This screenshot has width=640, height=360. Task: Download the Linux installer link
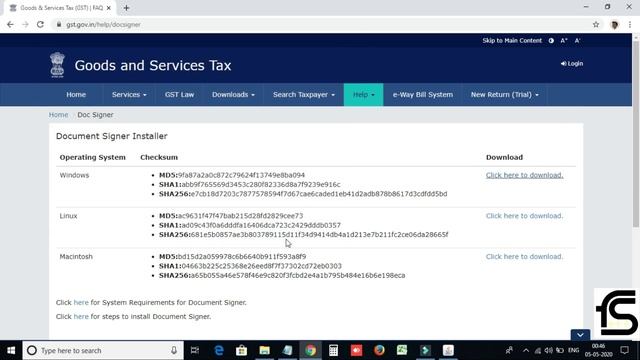524,216
